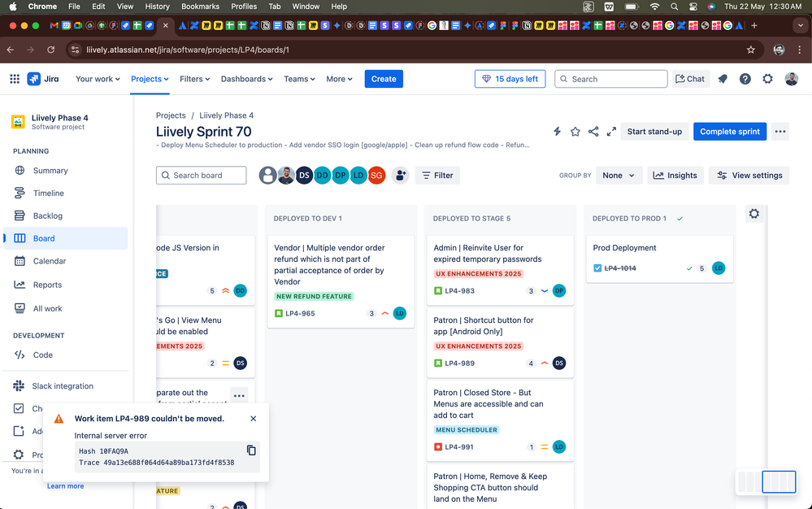
Task: Click Projects breadcrumb link
Action: coord(171,115)
